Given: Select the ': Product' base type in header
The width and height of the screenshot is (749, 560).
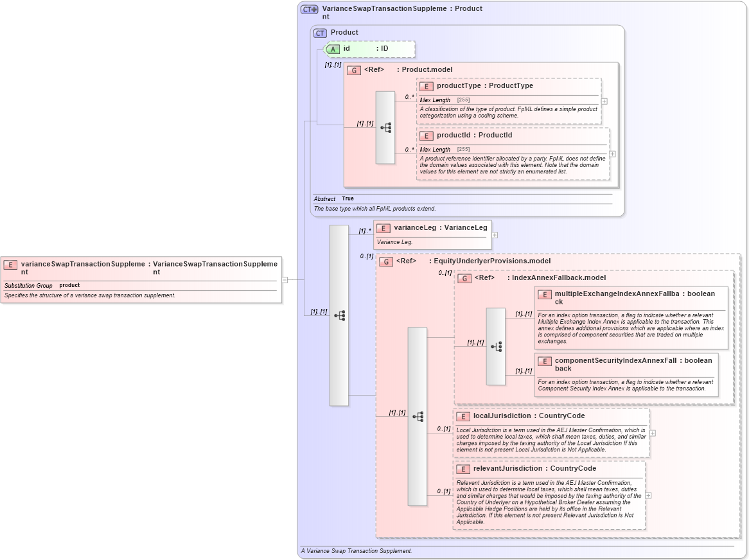Looking at the screenshot, I should coord(466,8).
